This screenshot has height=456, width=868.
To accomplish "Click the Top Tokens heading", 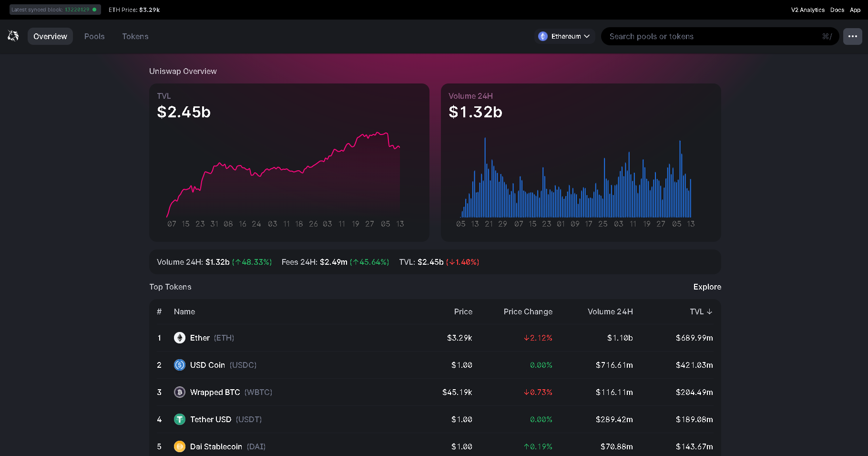I will (x=170, y=287).
